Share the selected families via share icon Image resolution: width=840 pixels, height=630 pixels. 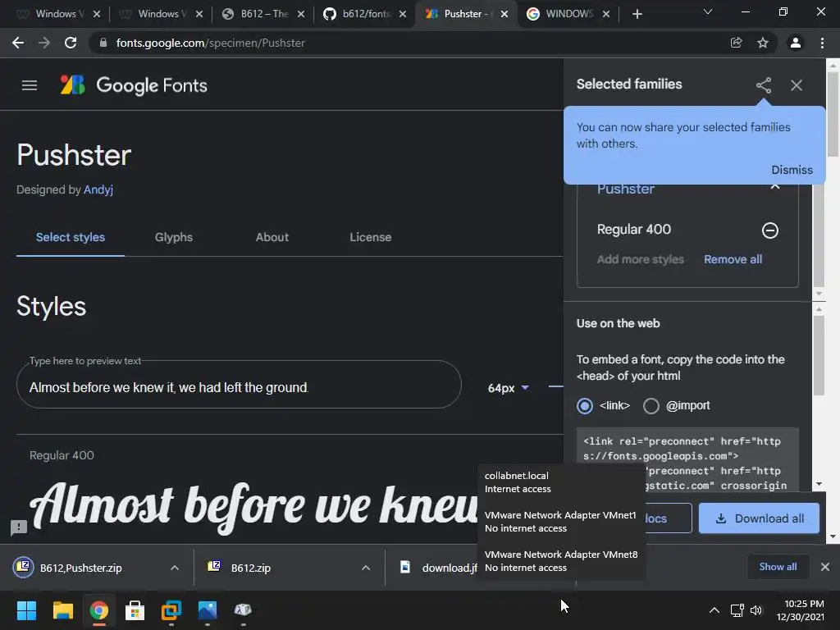[x=764, y=85]
